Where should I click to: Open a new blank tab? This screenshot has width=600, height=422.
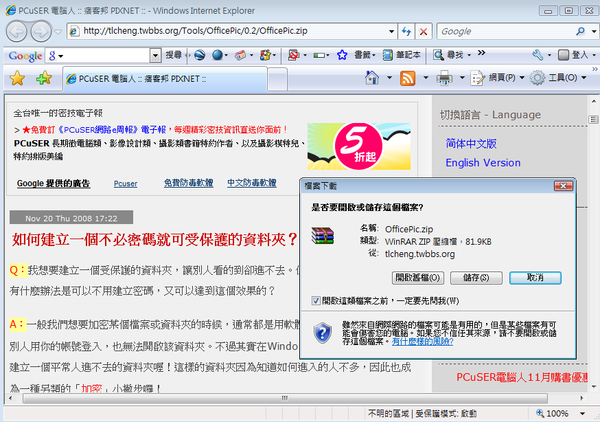pos(277,79)
